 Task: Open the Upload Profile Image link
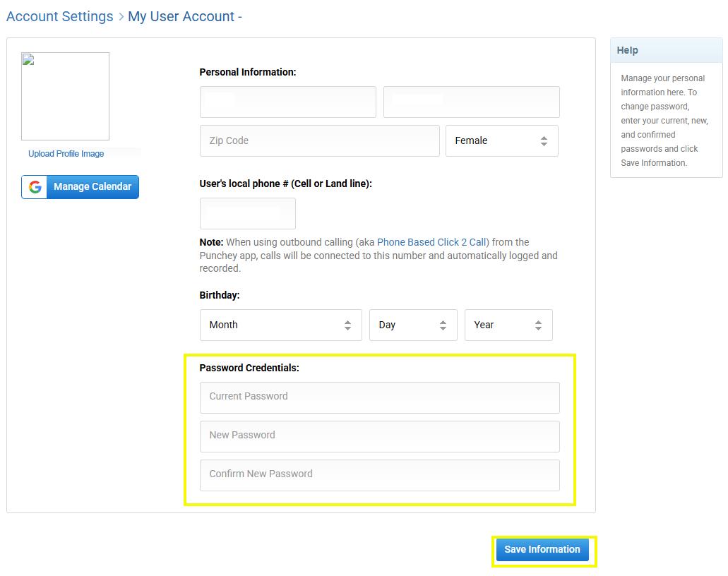pos(66,154)
